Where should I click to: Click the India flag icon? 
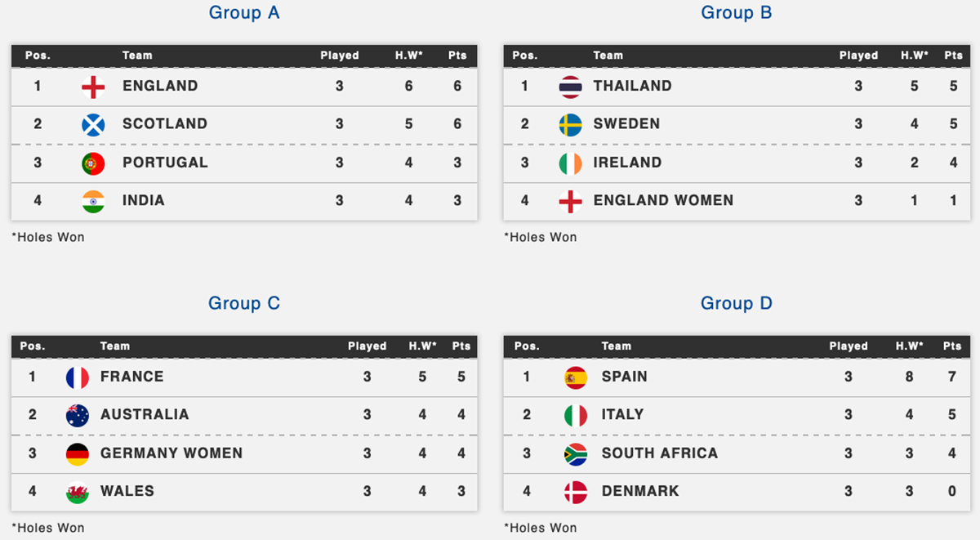[x=93, y=201]
